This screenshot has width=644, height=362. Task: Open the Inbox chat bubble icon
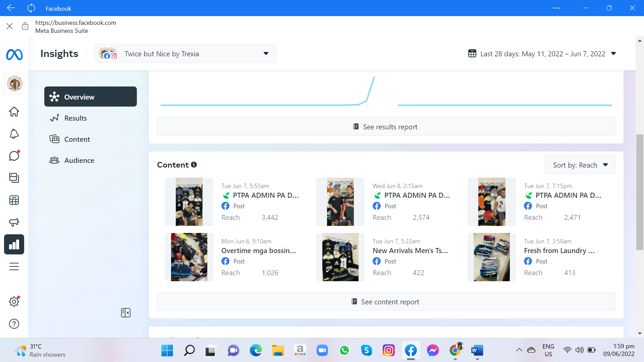point(14,156)
